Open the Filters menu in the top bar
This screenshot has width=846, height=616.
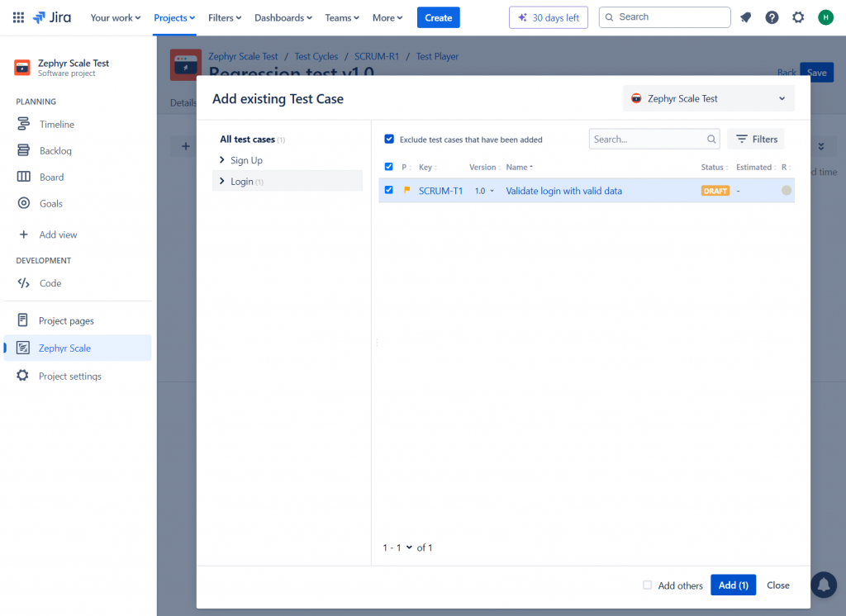coord(225,18)
